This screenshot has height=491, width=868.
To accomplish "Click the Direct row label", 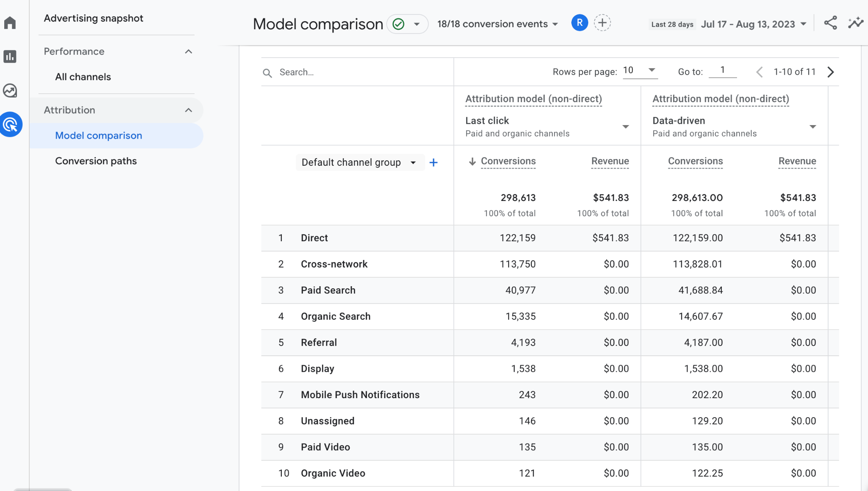I will [x=314, y=238].
